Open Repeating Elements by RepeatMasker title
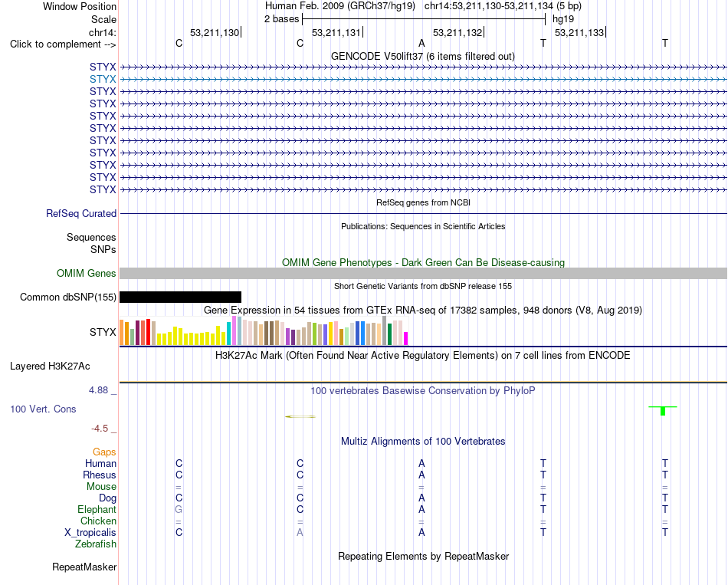 pos(423,556)
